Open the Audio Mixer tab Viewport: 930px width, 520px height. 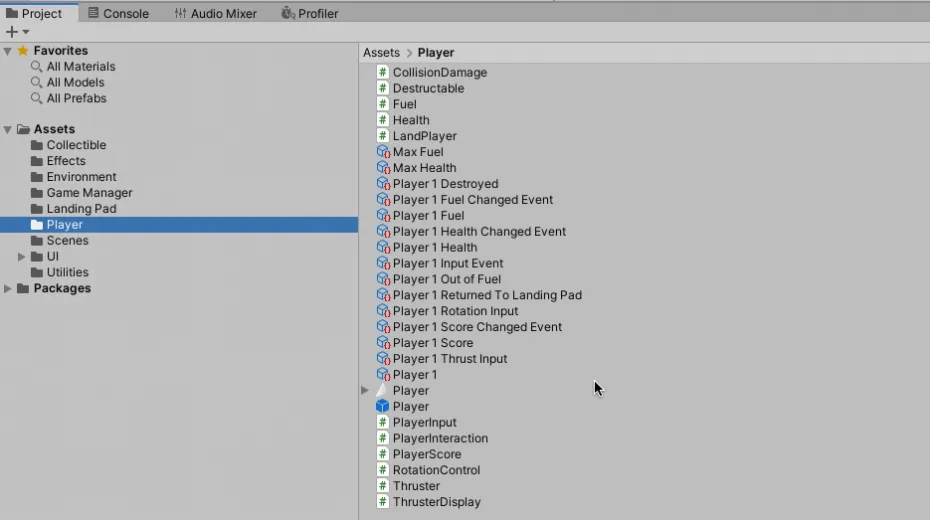point(215,13)
